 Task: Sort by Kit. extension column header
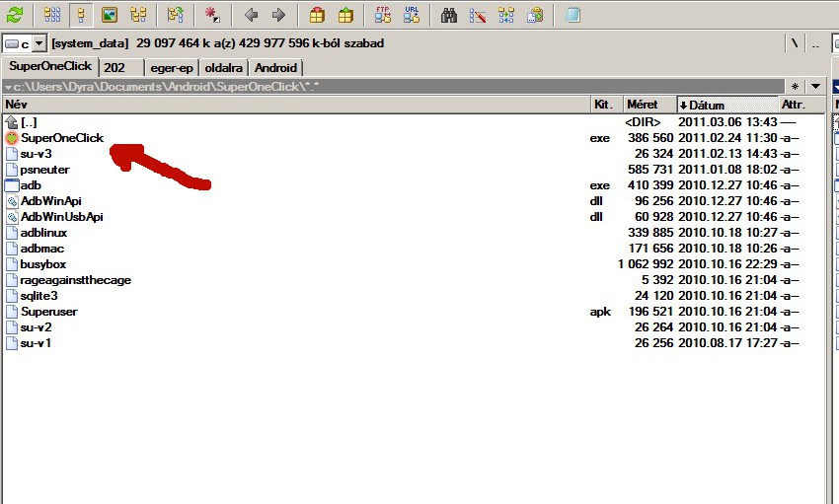[x=607, y=105]
